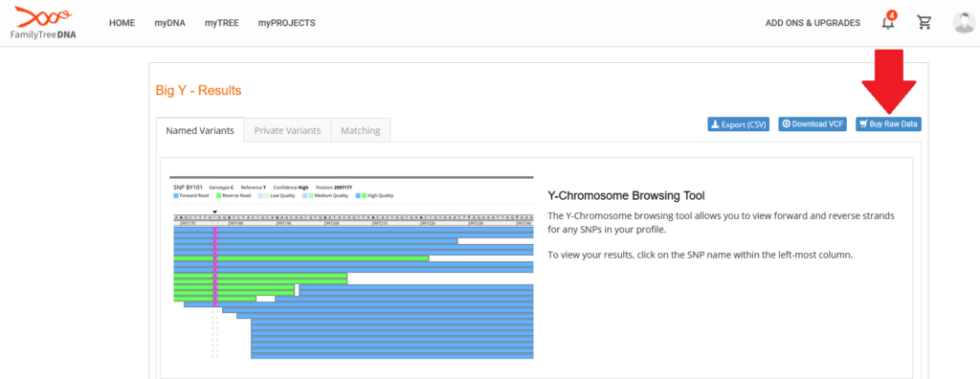The height and width of the screenshot is (379, 980).
Task: Open the myDNA menu
Action: tap(170, 23)
